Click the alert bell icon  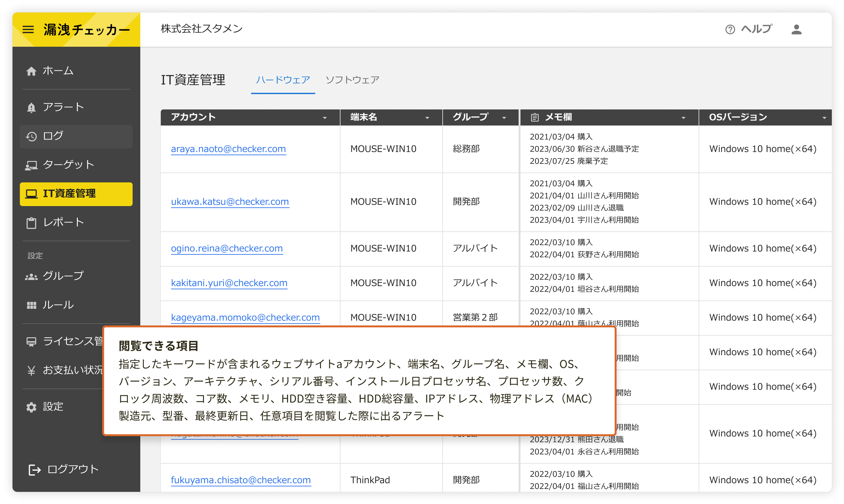pyautogui.click(x=31, y=107)
